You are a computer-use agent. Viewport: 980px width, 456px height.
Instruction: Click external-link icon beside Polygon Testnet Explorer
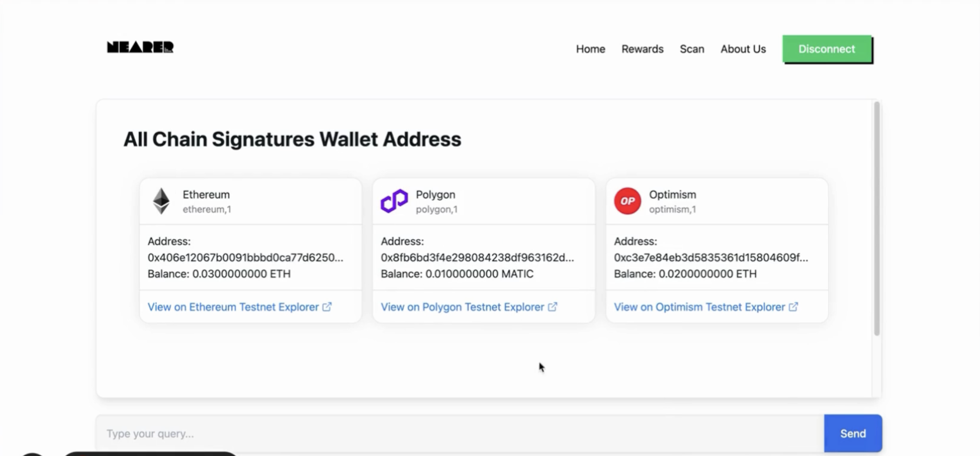click(553, 307)
